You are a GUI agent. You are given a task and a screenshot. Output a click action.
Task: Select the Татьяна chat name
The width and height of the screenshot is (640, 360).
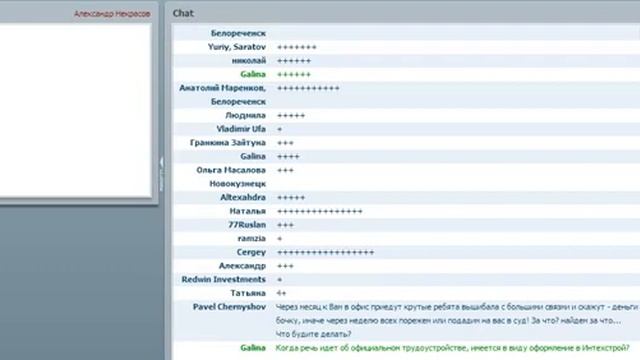pos(248,293)
